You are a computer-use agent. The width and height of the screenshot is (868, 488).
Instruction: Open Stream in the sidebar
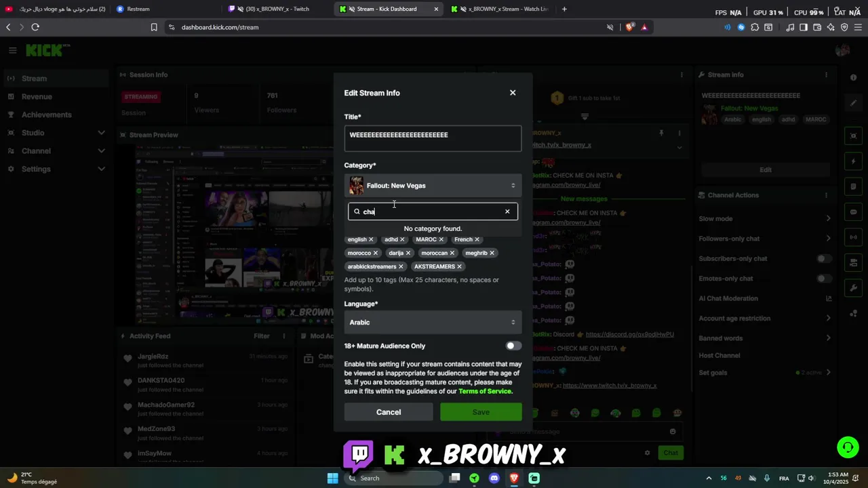click(x=56, y=79)
